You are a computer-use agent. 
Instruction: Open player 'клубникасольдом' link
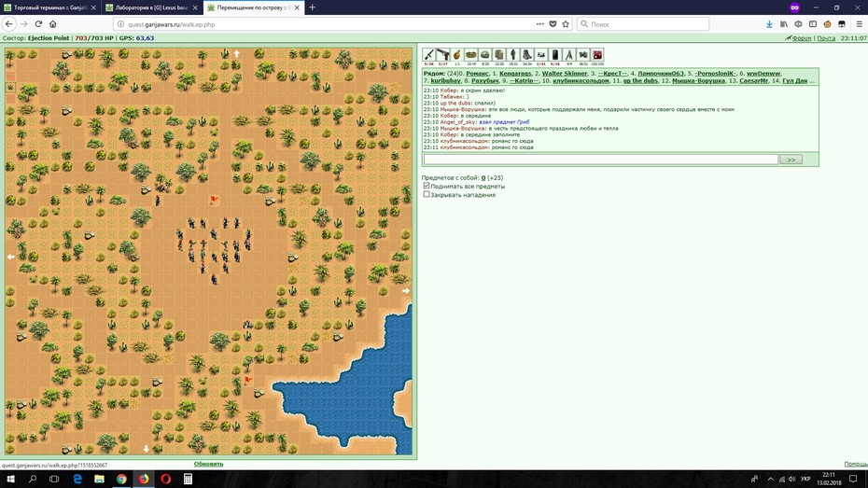pyautogui.click(x=581, y=81)
